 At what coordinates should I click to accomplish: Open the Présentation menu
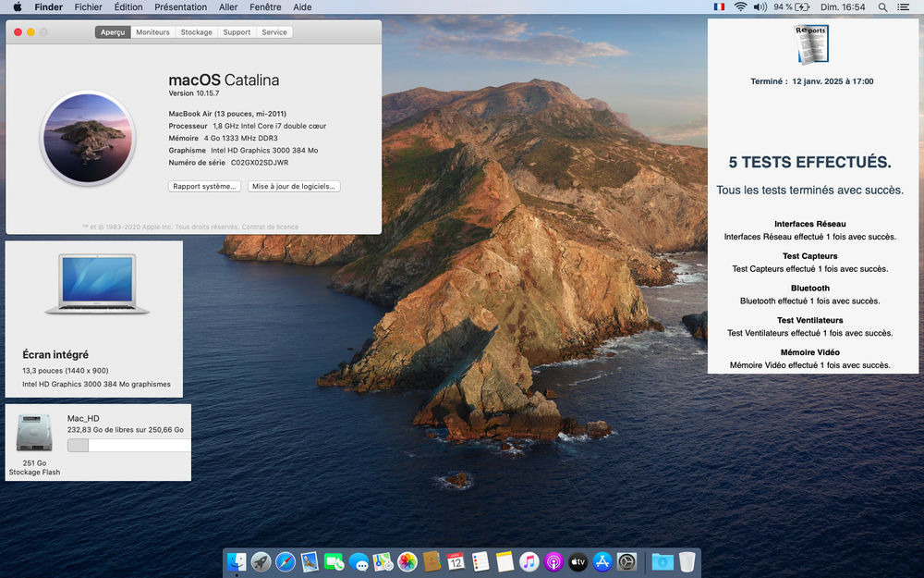click(x=180, y=6)
